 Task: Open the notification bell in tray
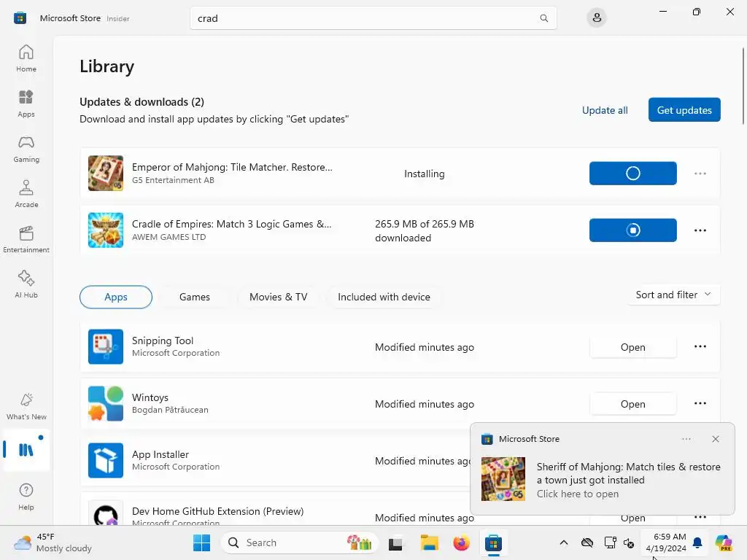(697, 542)
